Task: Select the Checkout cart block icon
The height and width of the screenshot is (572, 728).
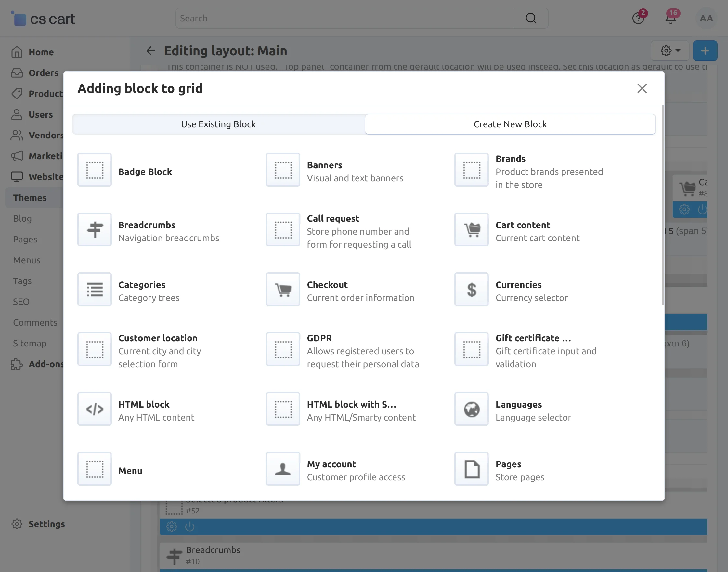Action: tap(283, 289)
